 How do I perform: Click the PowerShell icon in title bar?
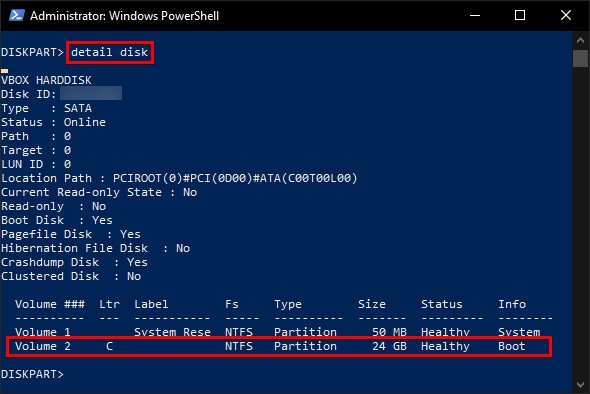[17, 15]
